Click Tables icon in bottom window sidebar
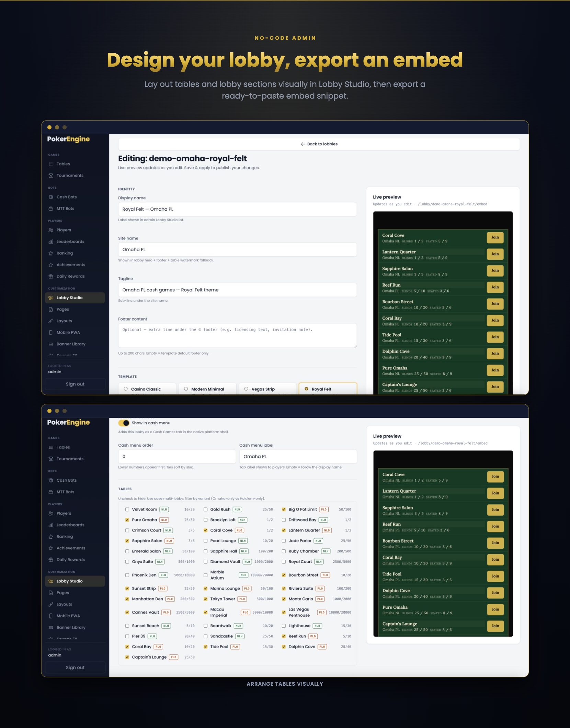 (51, 447)
